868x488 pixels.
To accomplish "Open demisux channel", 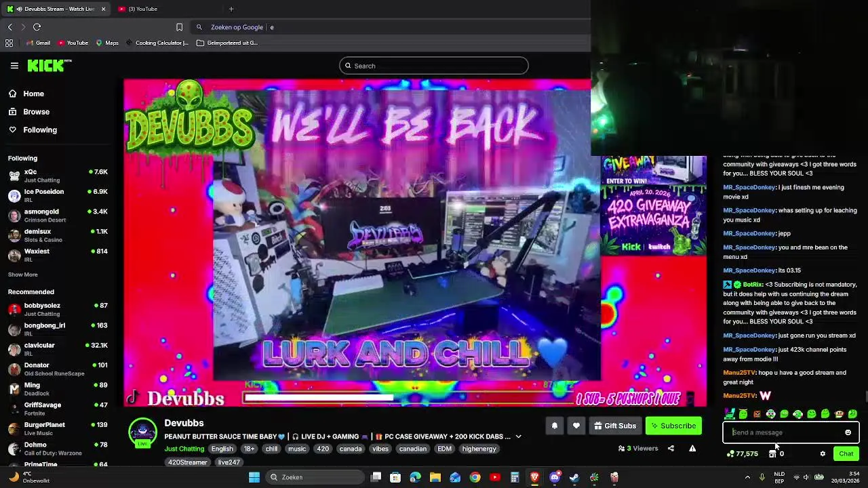I will [x=58, y=235].
